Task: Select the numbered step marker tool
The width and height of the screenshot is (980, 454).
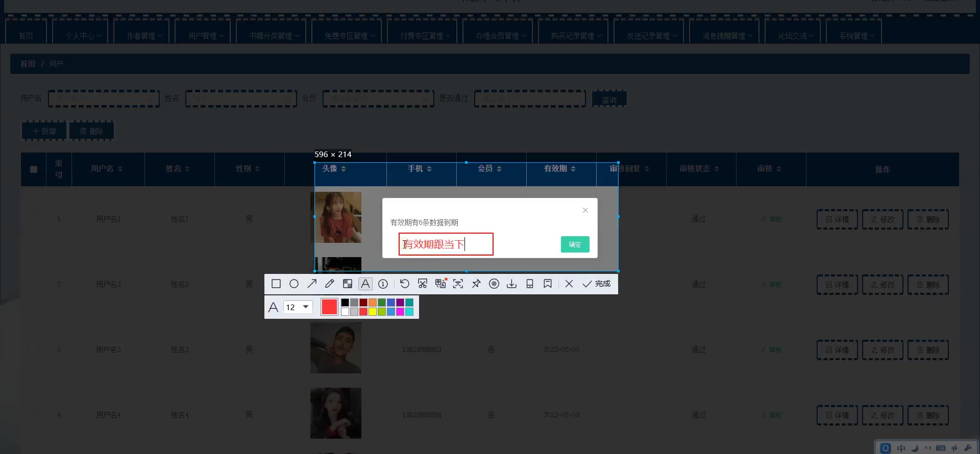Action: (383, 284)
